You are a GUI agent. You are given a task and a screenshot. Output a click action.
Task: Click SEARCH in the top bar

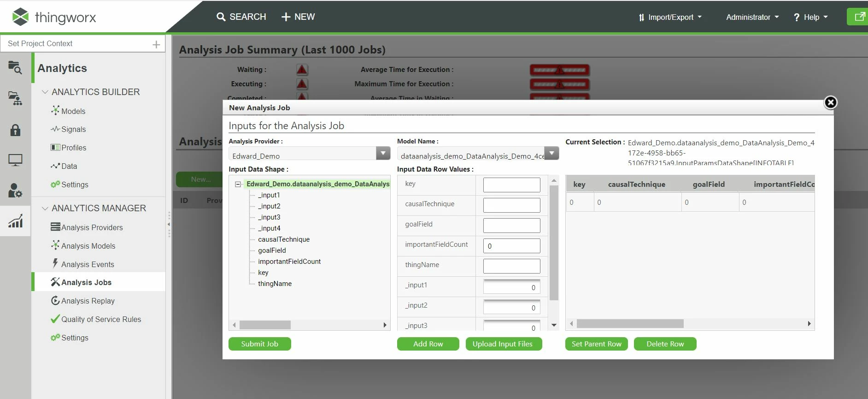pos(248,17)
